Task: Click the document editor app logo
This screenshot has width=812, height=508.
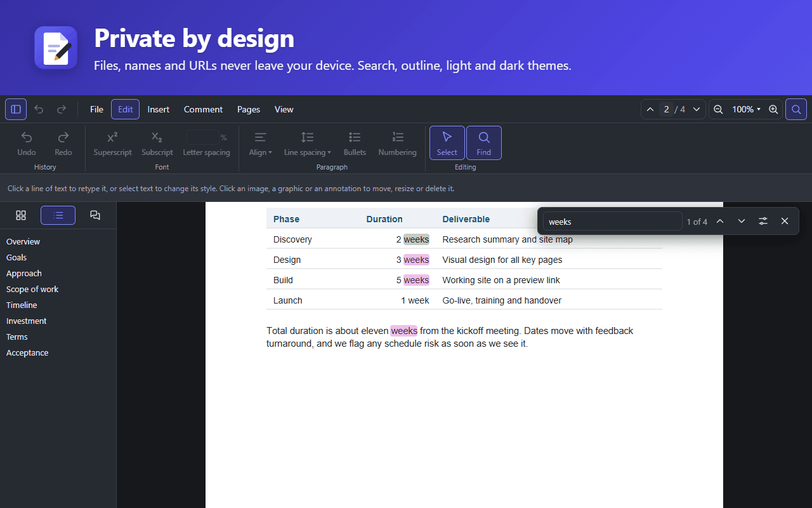Action: point(56,48)
